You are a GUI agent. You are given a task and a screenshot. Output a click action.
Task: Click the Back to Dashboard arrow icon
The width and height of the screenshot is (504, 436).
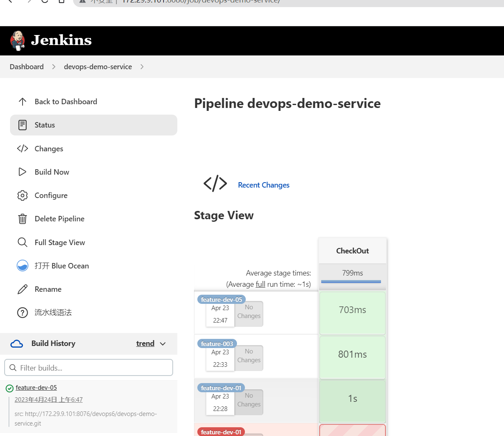[x=23, y=102]
